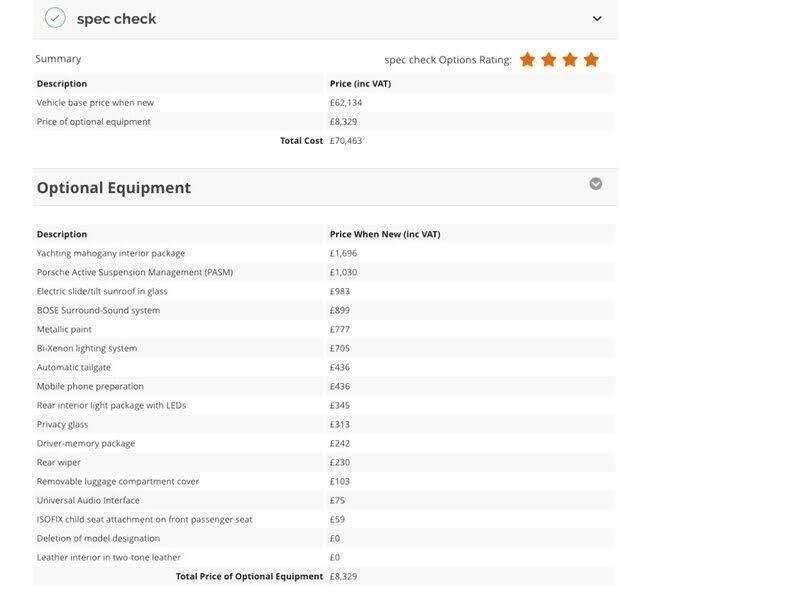Click the first orange rating star
Image resolution: width=800 pixels, height=600 pixels.
[x=528, y=60]
